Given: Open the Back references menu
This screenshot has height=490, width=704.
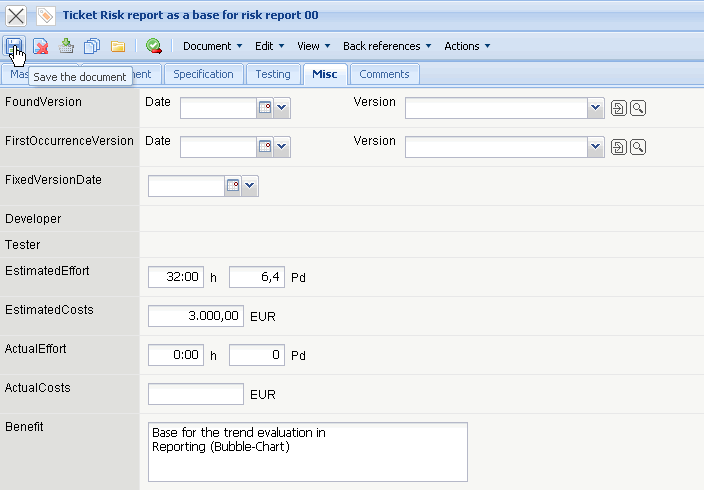Looking at the screenshot, I should (387, 46).
